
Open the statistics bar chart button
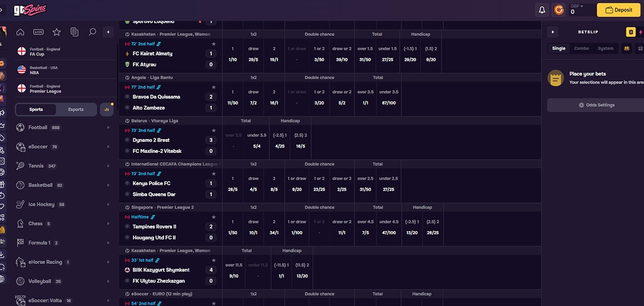pyautogui.click(x=107, y=110)
